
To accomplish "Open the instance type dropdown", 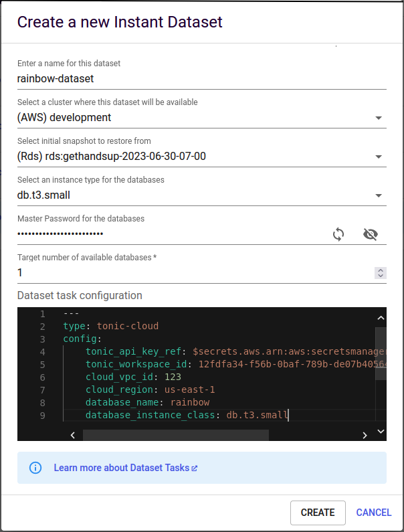I will 378,195.
